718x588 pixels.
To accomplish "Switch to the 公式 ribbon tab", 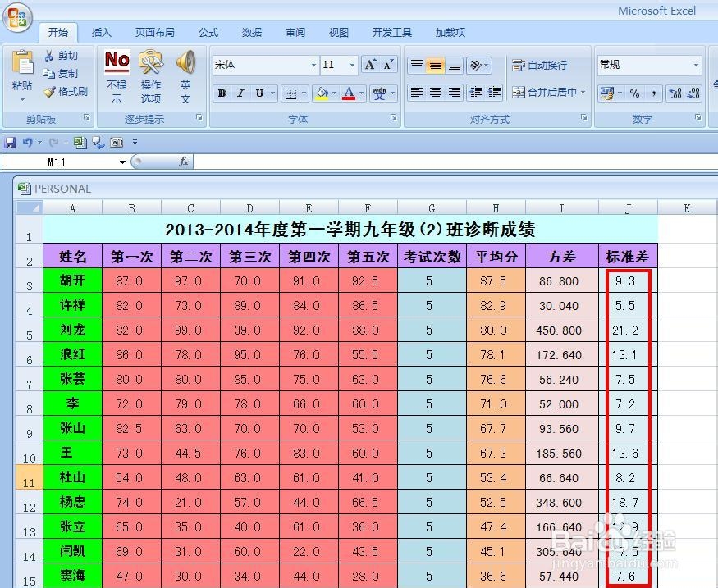I will [x=208, y=32].
